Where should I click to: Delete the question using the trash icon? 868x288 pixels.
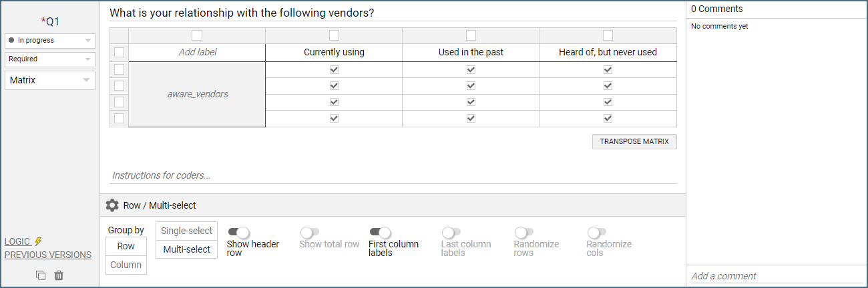pos(59,275)
